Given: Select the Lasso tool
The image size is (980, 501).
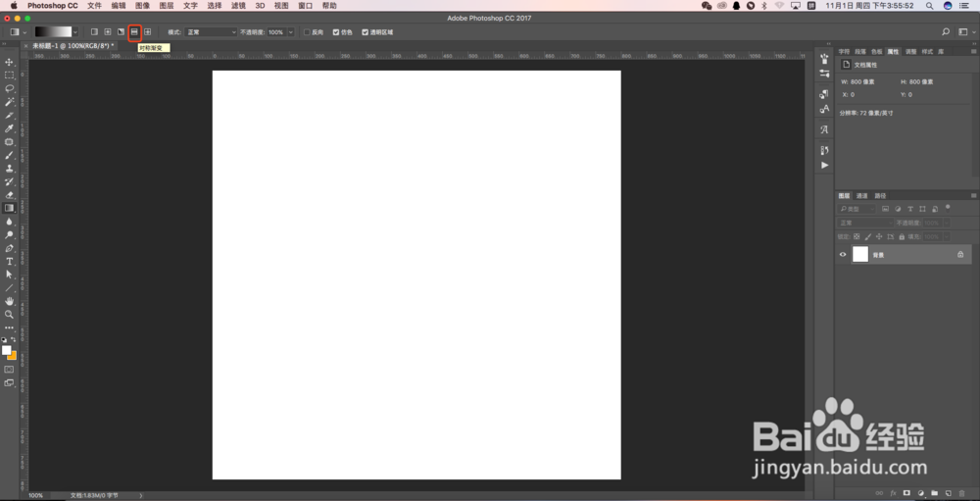Looking at the screenshot, I should [x=10, y=88].
